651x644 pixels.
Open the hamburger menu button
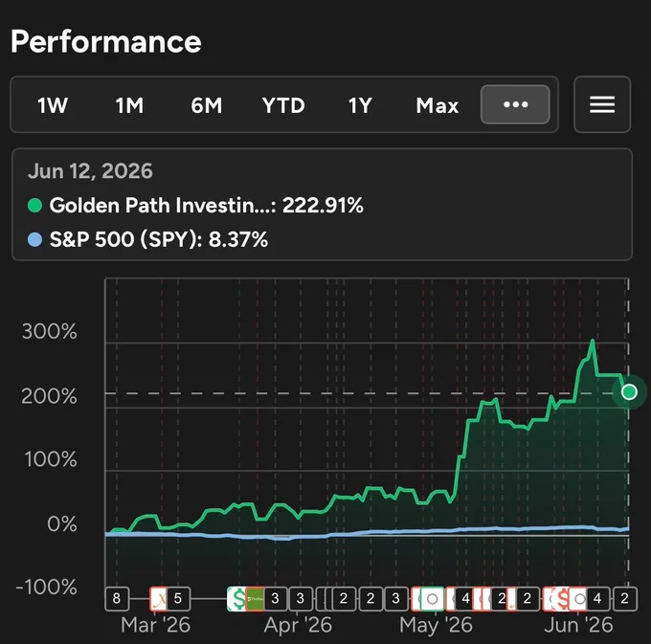602,104
